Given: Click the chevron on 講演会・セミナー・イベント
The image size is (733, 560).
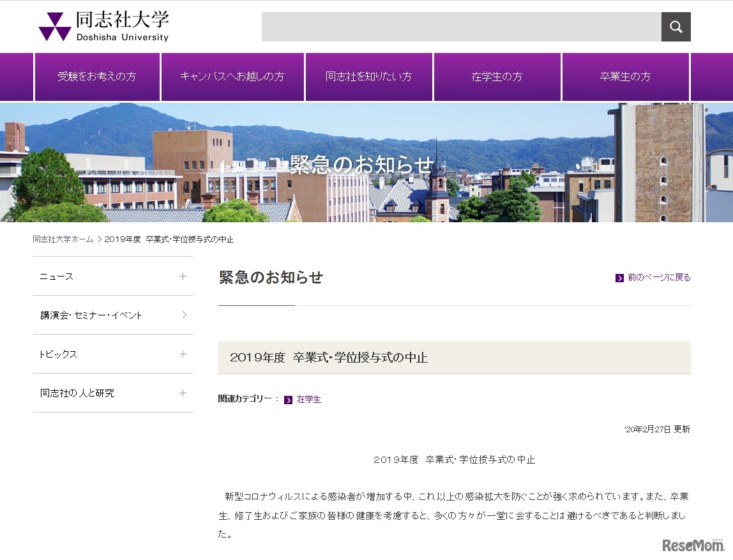Looking at the screenshot, I should click(x=183, y=315).
